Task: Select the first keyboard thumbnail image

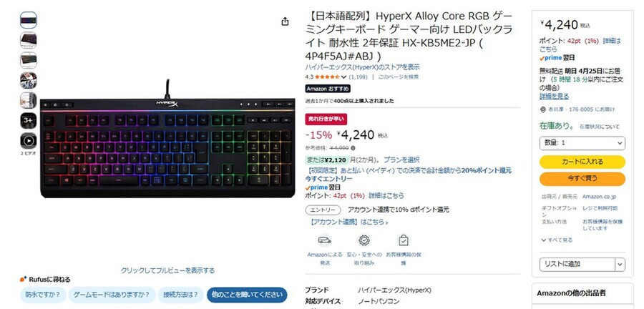Action: (x=29, y=20)
